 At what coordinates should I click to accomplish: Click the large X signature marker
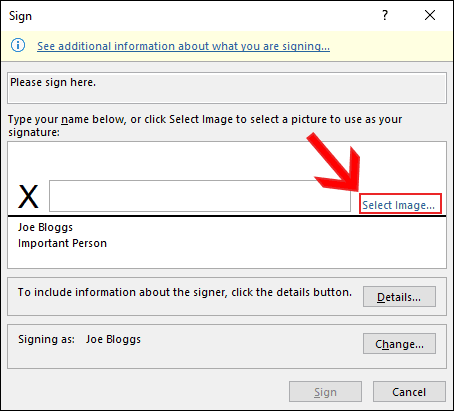coord(28,197)
